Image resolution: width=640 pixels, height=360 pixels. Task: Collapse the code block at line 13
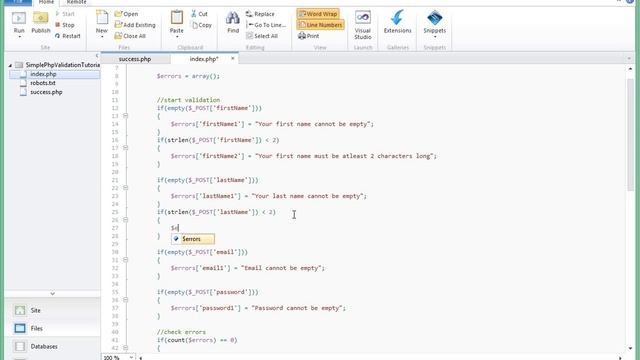pyautogui.click(x=126, y=116)
